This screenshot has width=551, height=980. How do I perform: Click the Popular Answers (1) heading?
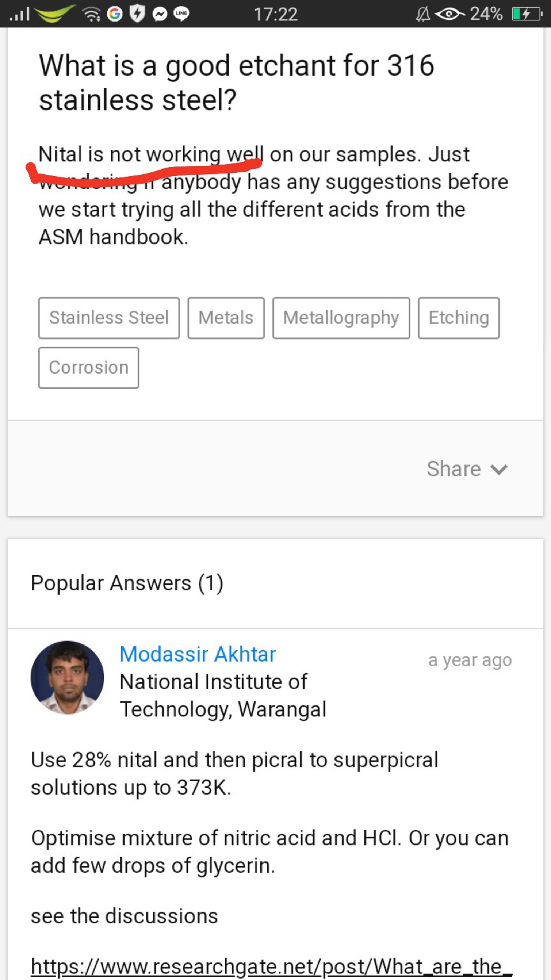click(127, 583)
